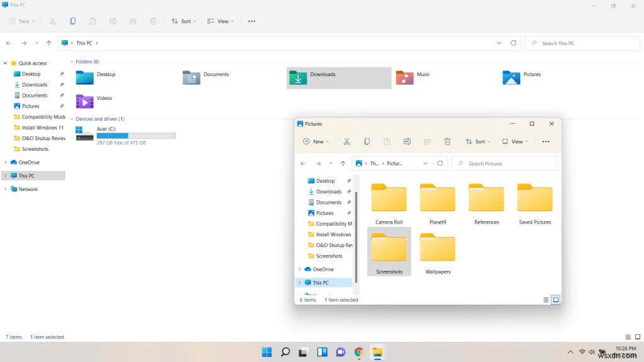Cut the selected Screenshots folder

(x=347, y=141)
